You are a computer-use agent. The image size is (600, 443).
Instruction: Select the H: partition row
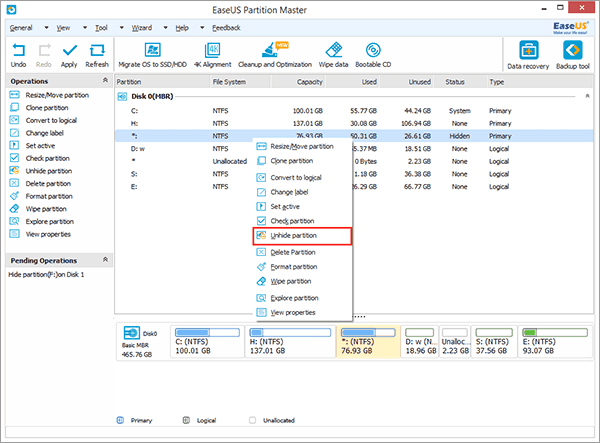pos(354,123)
